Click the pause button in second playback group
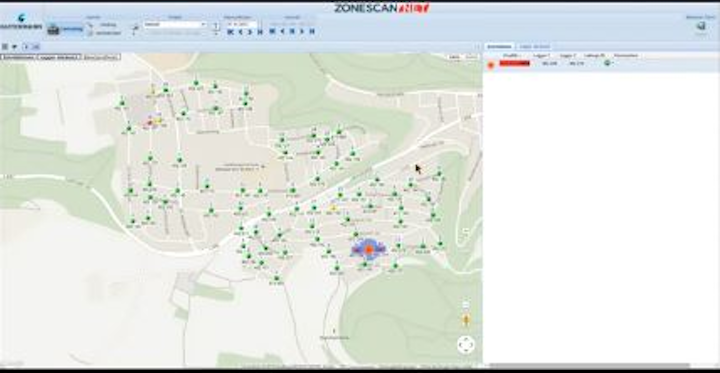The width and height of the screenshot is (720, 373). tap(292, 31)
